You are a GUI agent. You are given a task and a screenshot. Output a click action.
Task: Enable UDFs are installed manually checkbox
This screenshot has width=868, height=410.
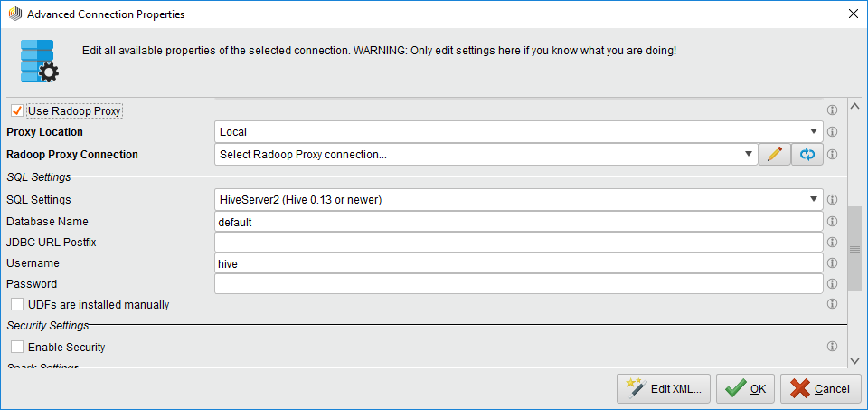(16, 305)
